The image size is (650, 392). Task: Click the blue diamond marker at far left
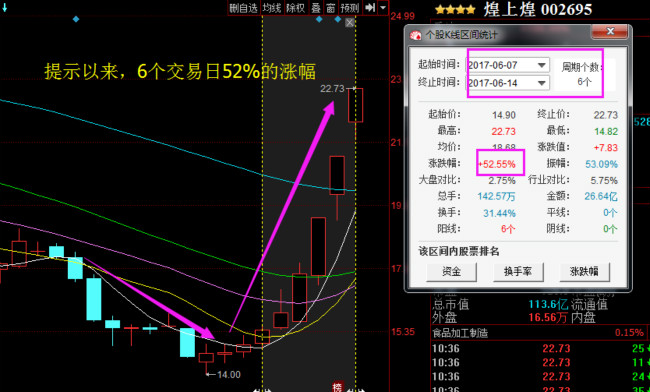pos(76,19)
